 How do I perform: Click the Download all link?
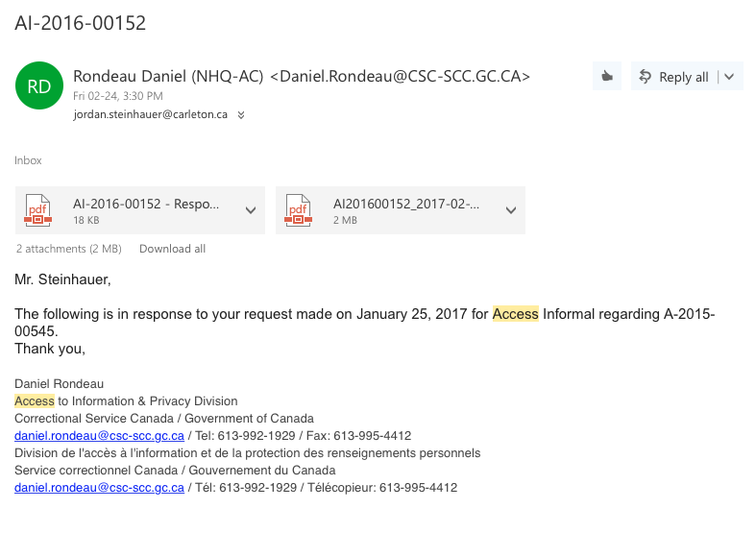[x=172, y=249]
